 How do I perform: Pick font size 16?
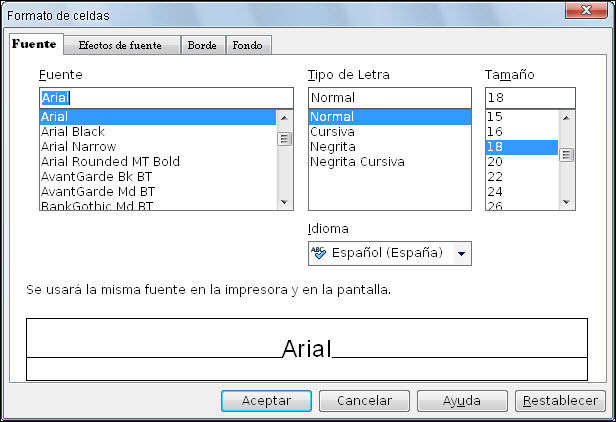click(x=495, y=132)
